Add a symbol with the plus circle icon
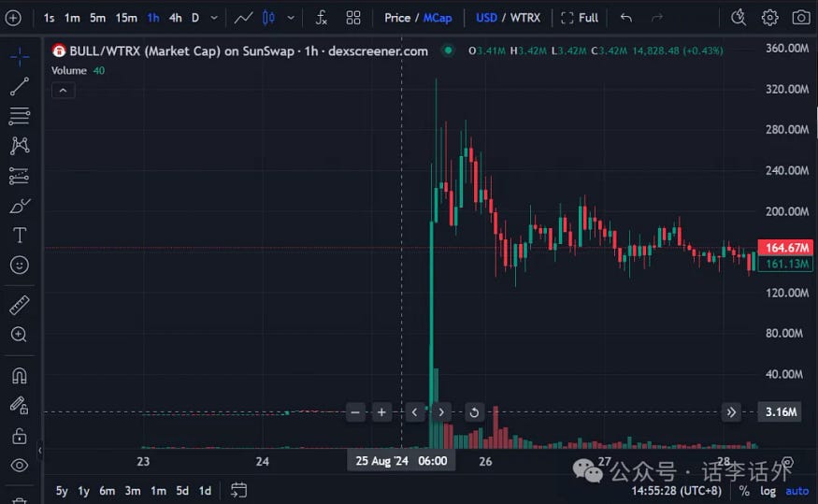 13,18
